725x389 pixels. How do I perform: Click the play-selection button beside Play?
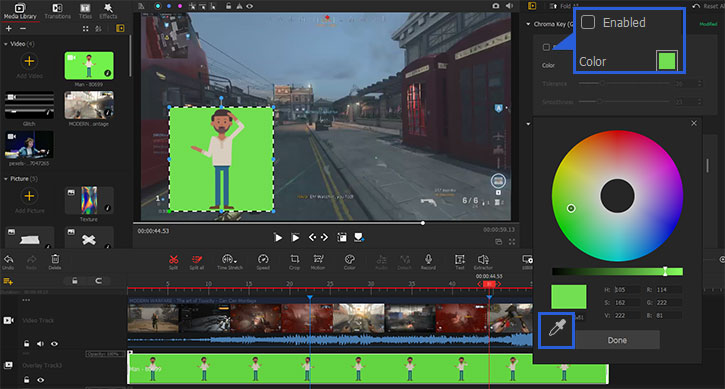295,238
